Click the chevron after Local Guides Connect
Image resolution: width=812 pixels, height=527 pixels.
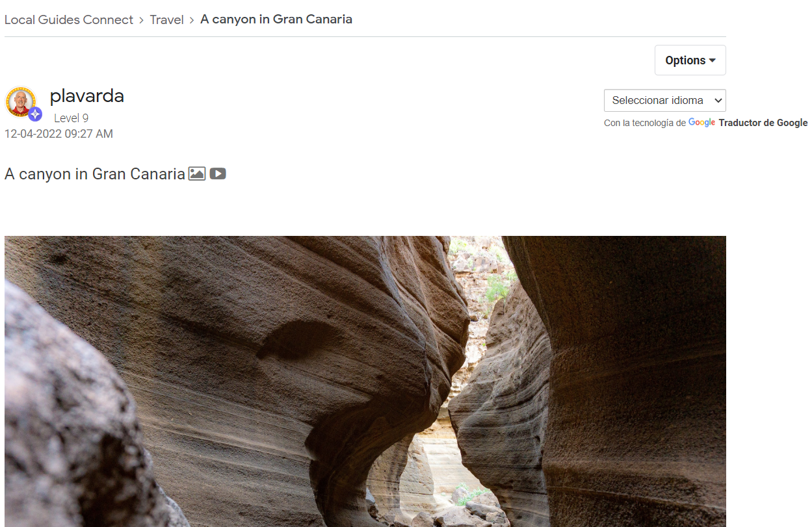(x=141, y=20)
